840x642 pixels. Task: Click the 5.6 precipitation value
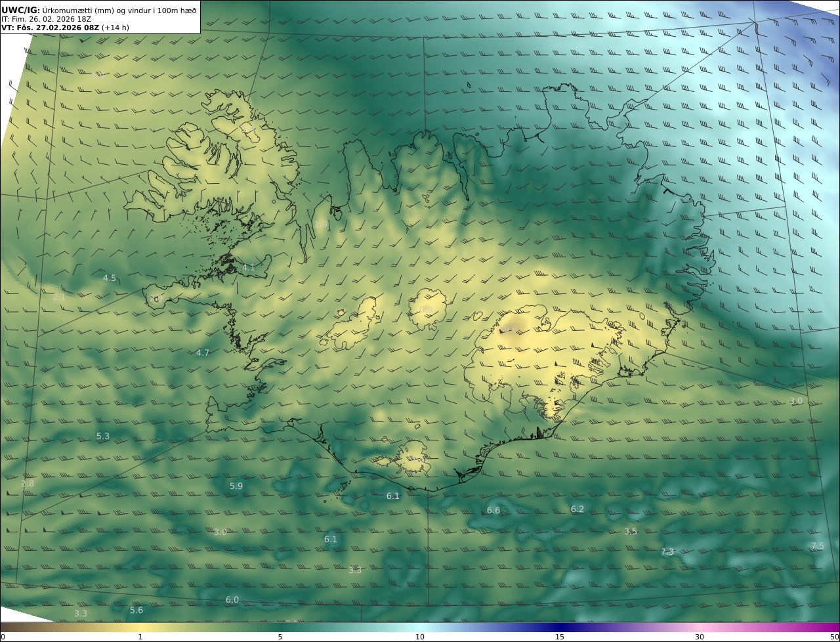coord(136,610)
